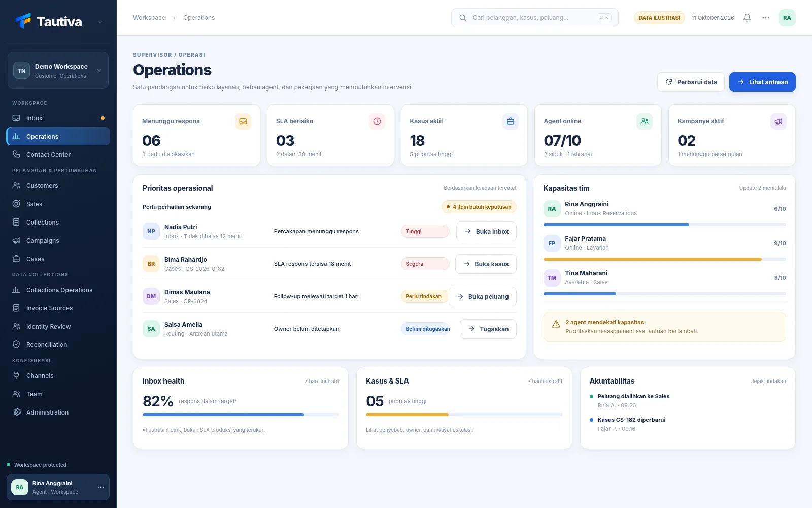Expand the Demo Workspace selector
Viewport: 812px width, 508px height.
[58, 71]
